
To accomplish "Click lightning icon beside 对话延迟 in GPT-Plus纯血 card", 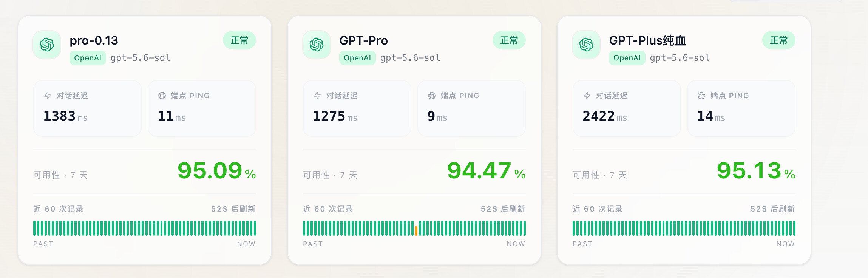I will pos(587,96).
